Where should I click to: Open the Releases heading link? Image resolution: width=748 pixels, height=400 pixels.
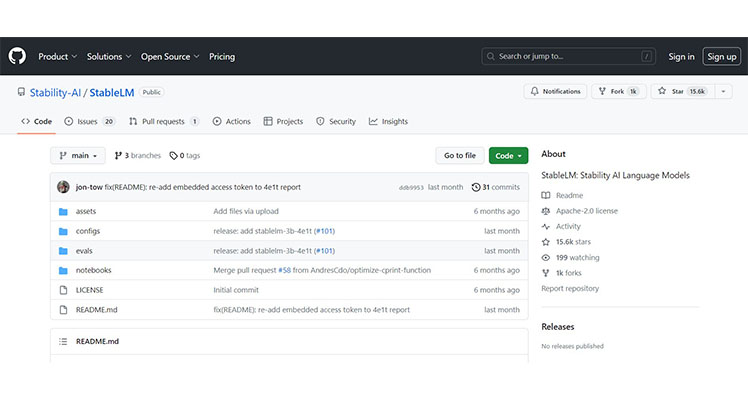(558, 327)
